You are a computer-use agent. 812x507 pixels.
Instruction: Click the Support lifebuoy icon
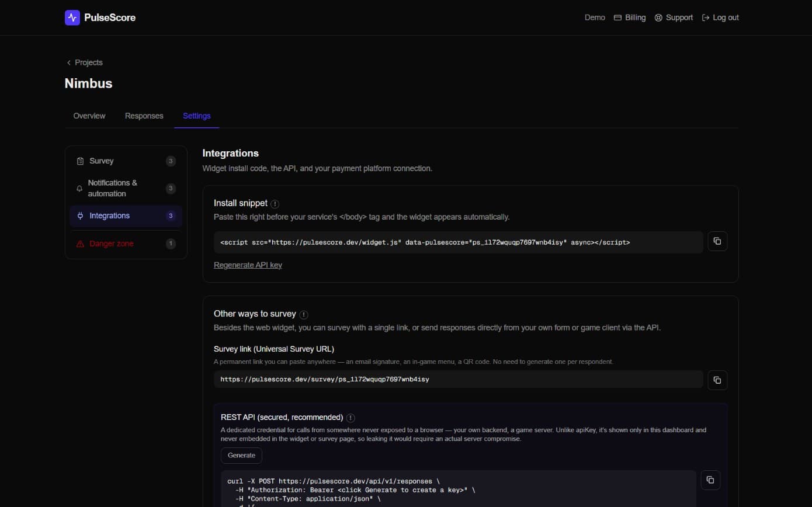click(658, 18)
